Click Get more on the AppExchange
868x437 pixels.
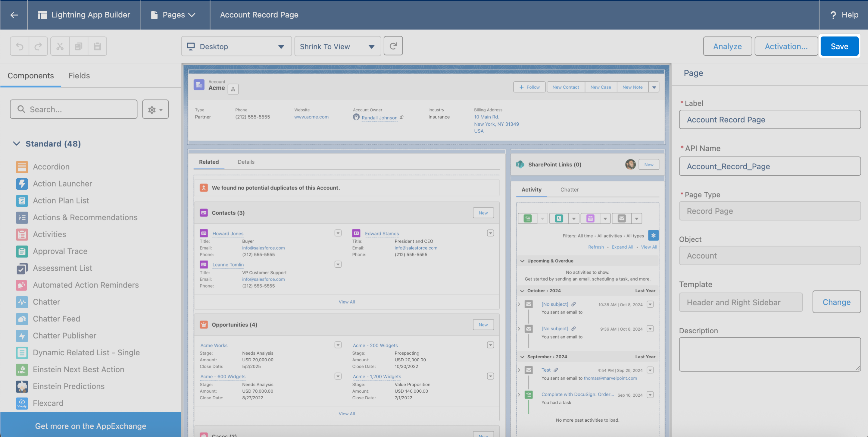pyautogui.click(x=90, y=426)
